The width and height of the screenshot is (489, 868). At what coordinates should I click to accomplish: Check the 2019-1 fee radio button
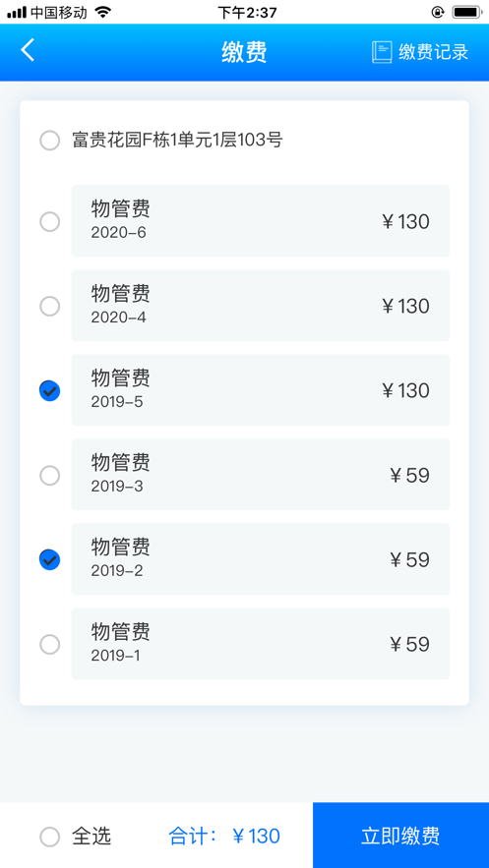coord(50,644)
